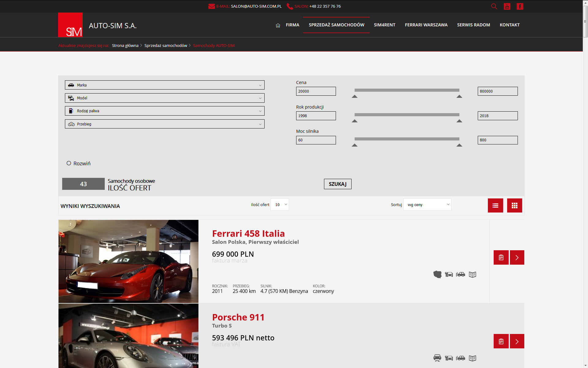The height and width of the screenshot is (368, 588).
Task: Click Poland map icon on Ferrari listing
Action: [437, 274]
